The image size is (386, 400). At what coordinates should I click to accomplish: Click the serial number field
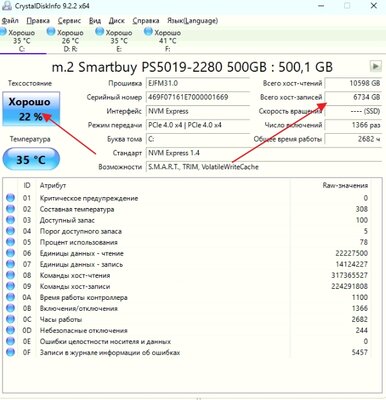click(198, 97)
